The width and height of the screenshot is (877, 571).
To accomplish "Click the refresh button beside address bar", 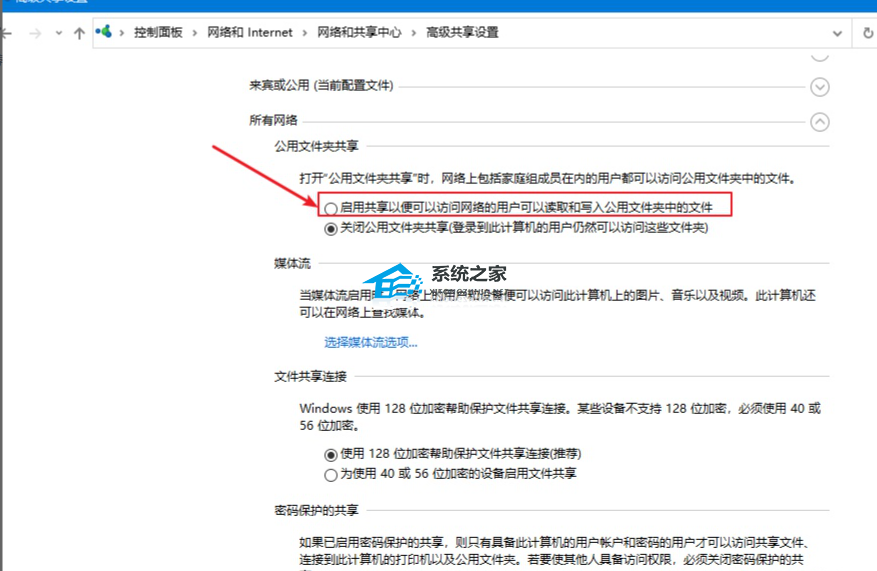I will tap(867, 34).
